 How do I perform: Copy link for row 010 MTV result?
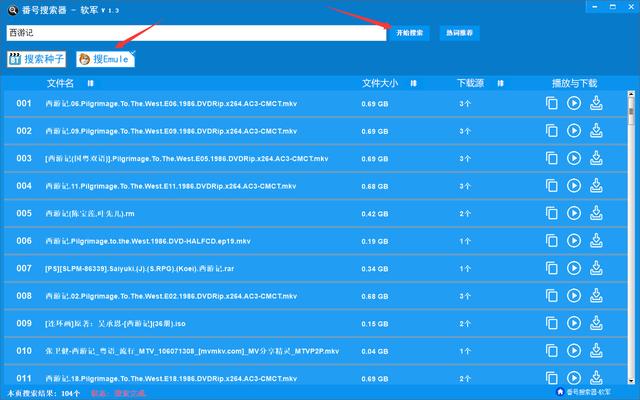pos(551,351)
